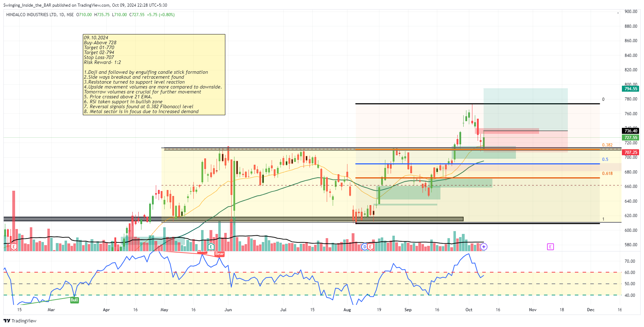Select the 0.618 Fibonacci level label
The height and width of the screenshot is (327, 644).
(x=607, y=174)
